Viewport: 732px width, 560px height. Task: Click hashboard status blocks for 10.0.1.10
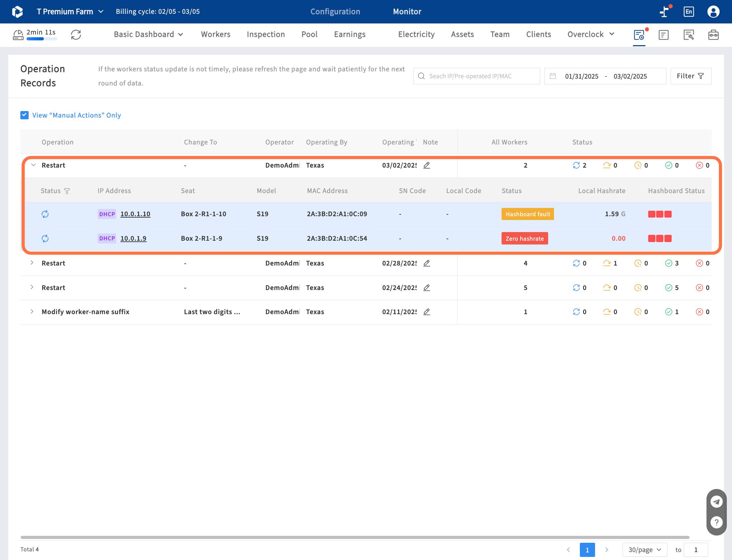pos(660,214)
